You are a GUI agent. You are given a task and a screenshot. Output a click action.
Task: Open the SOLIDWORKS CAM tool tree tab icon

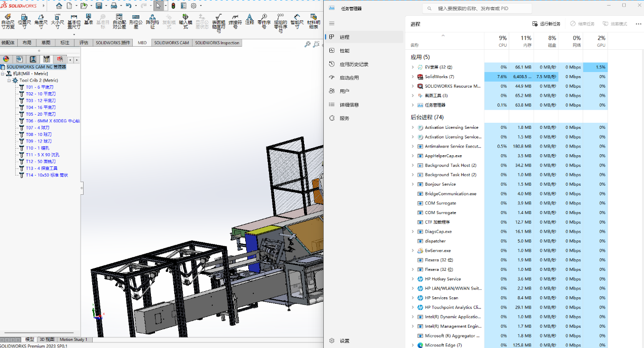pos(47,59)
